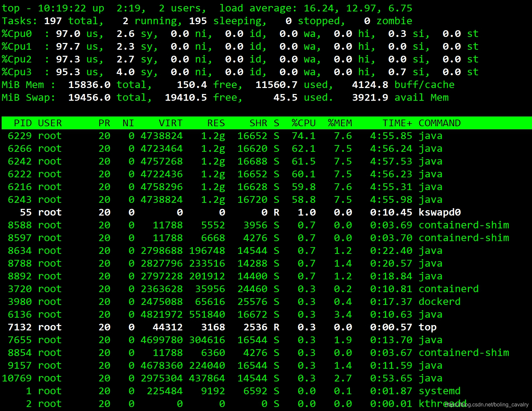
Task: Click the systemd command name
Action: [440, 391]
